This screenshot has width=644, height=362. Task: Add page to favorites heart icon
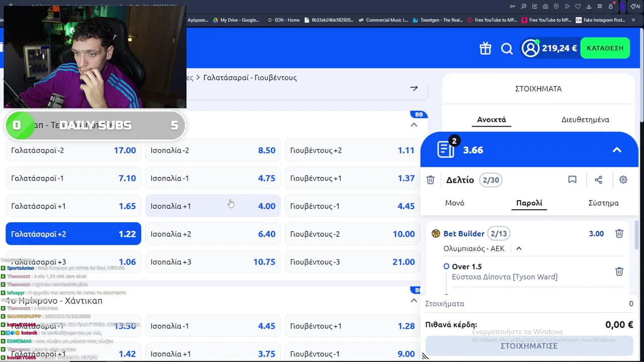[578, 6]
